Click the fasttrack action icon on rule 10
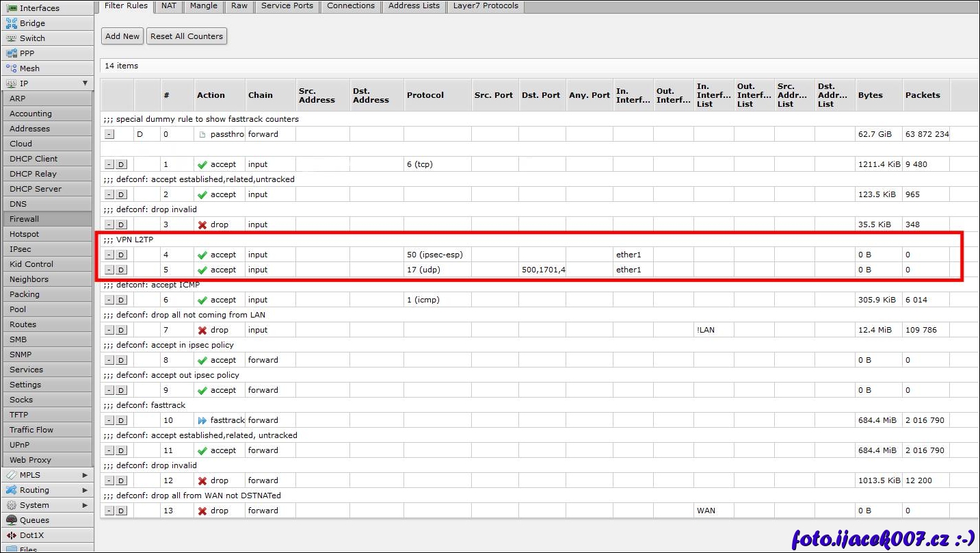Viewport: 980px width, 553px height. coord(202,420)
